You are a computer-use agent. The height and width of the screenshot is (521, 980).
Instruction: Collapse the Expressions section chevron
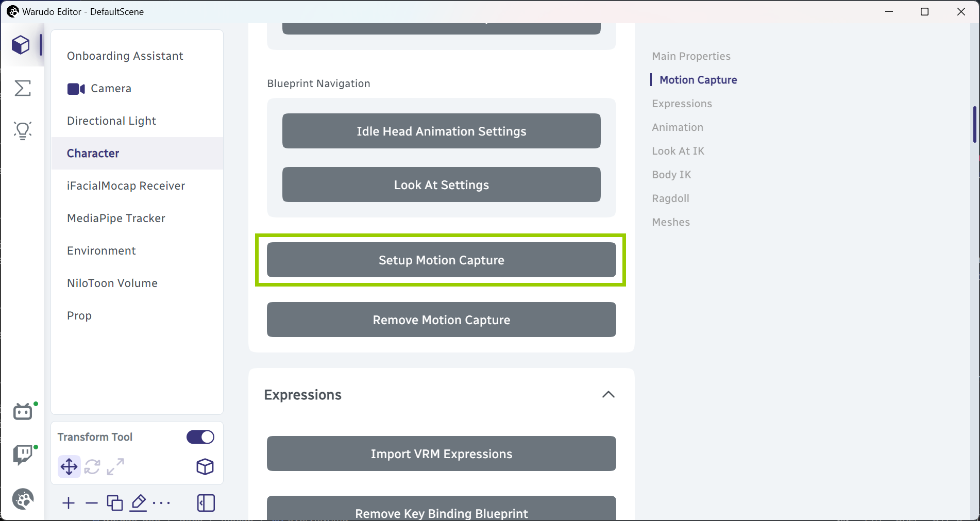coord(608,395)
